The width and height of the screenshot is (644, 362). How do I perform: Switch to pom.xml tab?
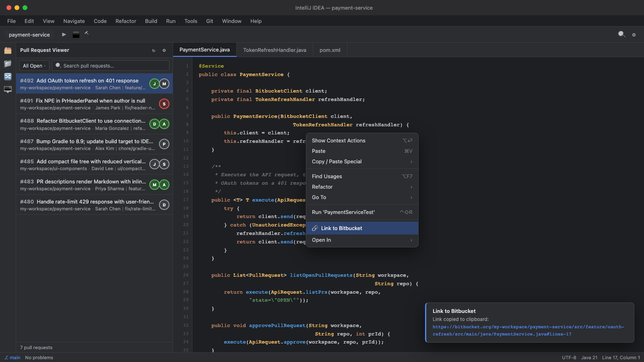(330, 50)
